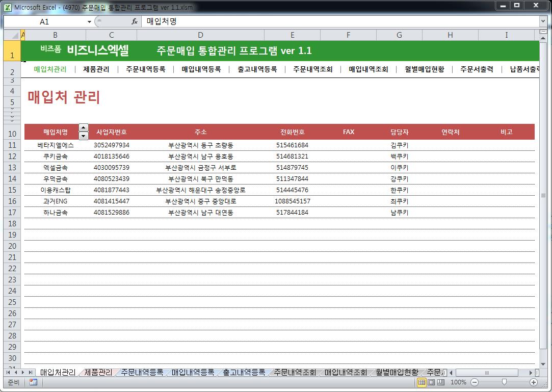Switch to the 제품관리 sheet tab
552x392 pixels.
point(98,372)
